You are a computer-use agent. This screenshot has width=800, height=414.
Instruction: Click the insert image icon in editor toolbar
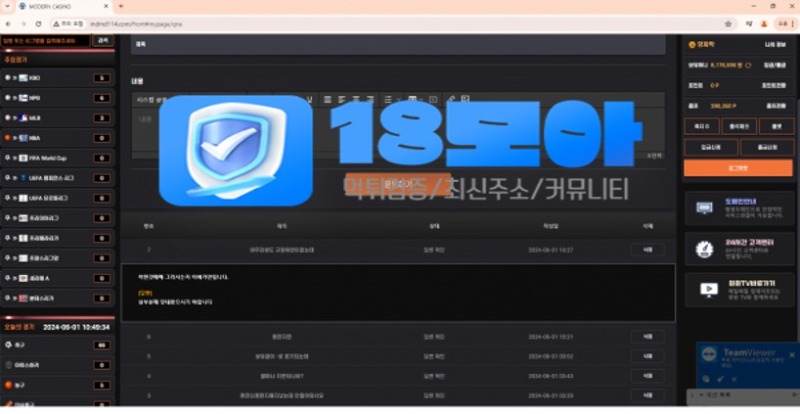[465, 100]
